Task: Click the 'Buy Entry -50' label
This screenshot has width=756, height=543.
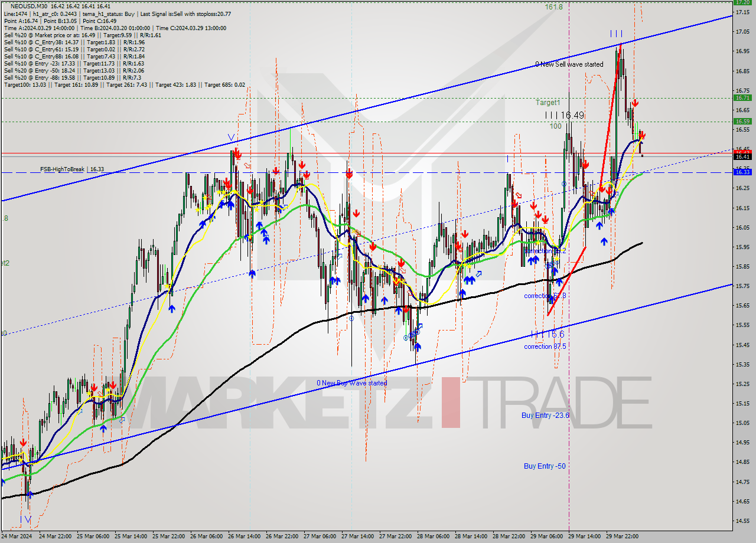Action: 545,466
